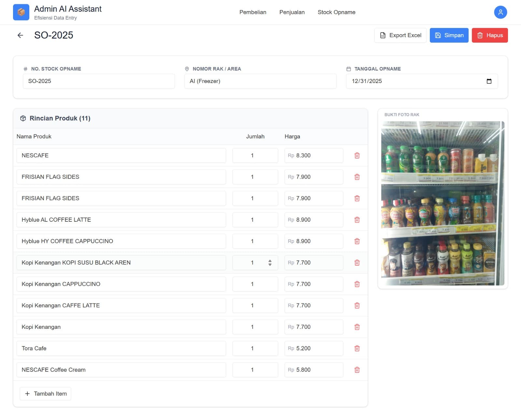Image resolution: width=521 pixels, height=420 pixels.
Task: Save the record with Simpan
Action: 449,35
